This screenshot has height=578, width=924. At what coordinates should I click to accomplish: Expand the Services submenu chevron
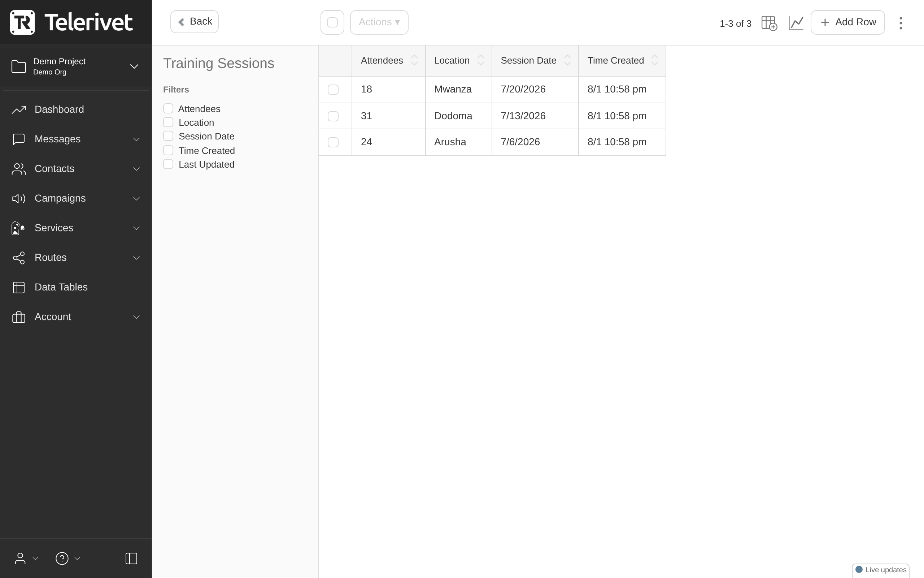pos(136,228)
